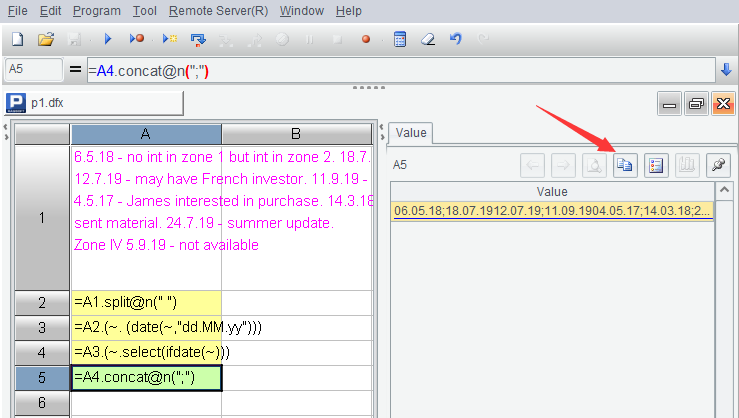Select cell A2 with split formula
The width and height of the screenshot is (739, 418).
point(146,302)
